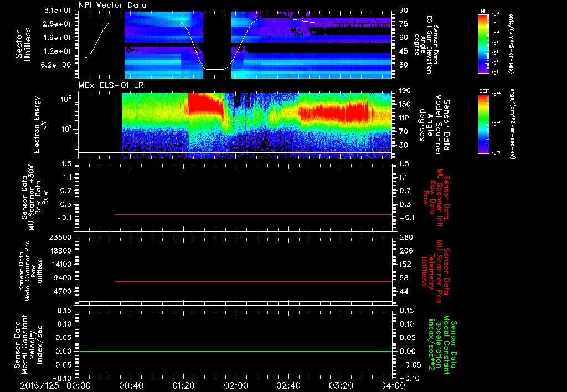Click the data gap in NPI spectrogram
The image size is (567, 392).
pyautogui.click(x=217, y=44)
